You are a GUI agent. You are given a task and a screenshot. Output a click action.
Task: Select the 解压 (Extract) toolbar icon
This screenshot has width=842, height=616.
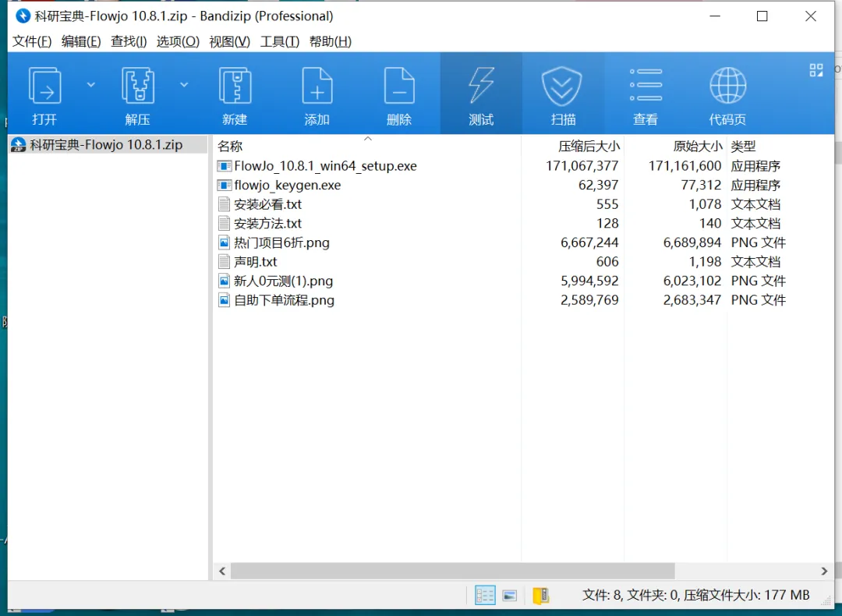[137, 94]
